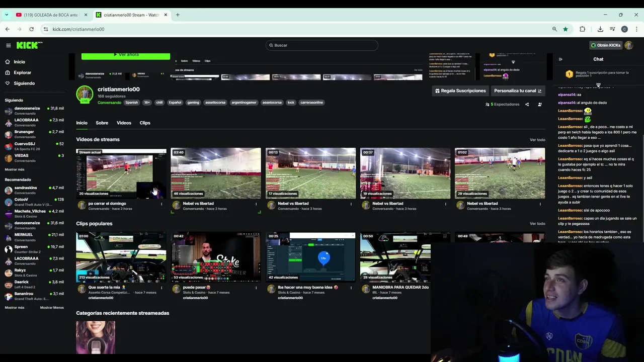Open Bananirou recommended channel
644x362 pixels.
[x=34, y=296]
